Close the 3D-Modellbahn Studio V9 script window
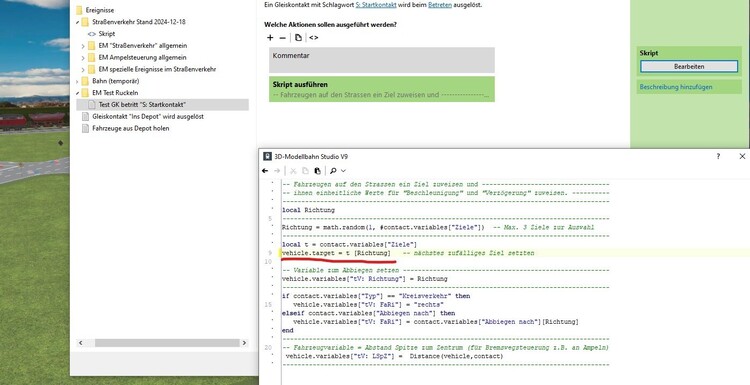 click(742, 156)
